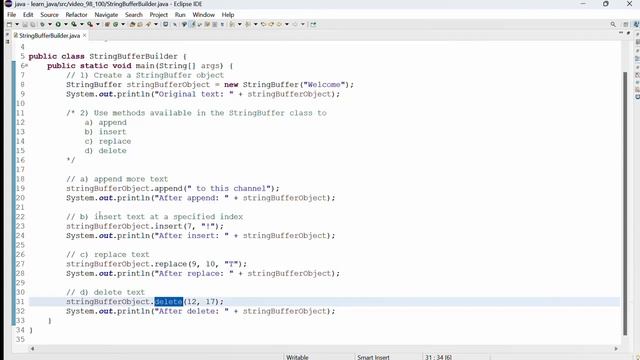This screenshot has width=640, height=360.
Task: Open the Run configurations dropdown arrow
Action: pyautogui.click(x=66, y=24)
